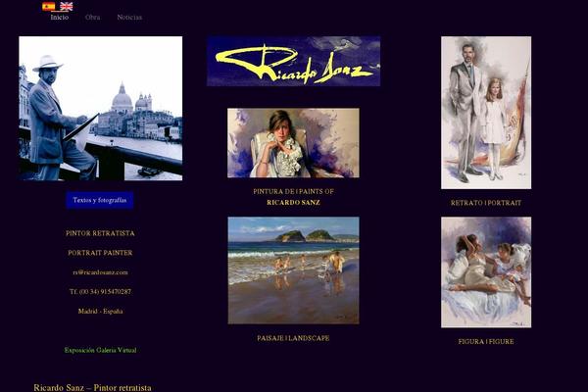The width and height of the screenshot is (588, 392).
Task: Click the phone number Tf. (00 34) 915470287
Action: [101, 291]
